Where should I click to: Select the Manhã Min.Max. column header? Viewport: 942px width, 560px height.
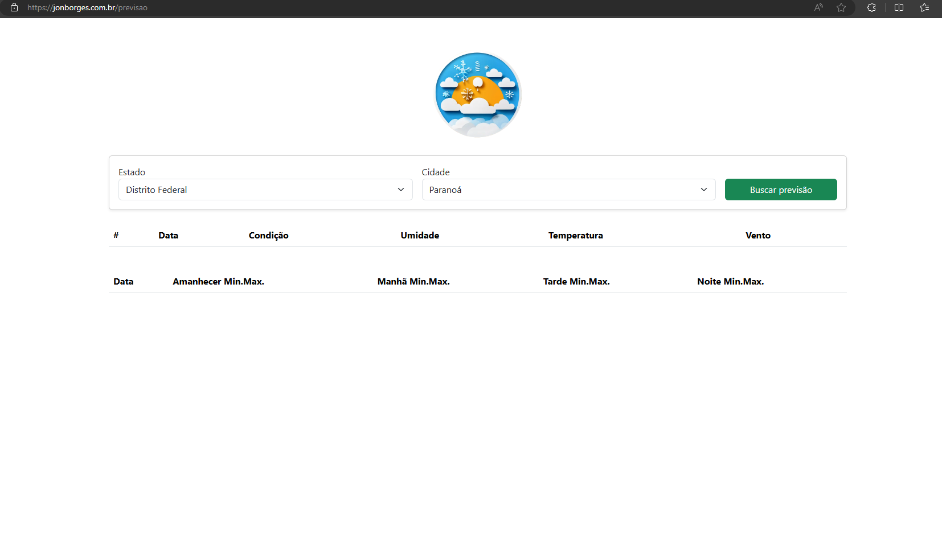pos(413,282)
